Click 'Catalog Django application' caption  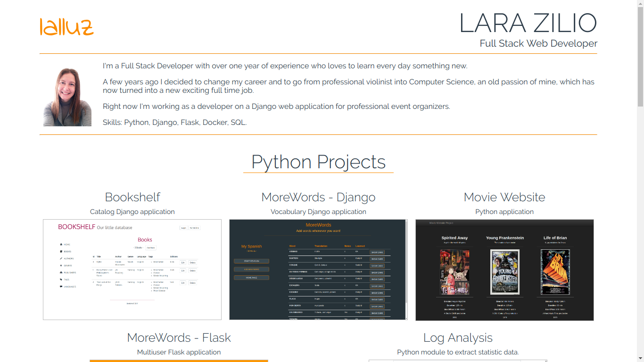click(132, 212)
